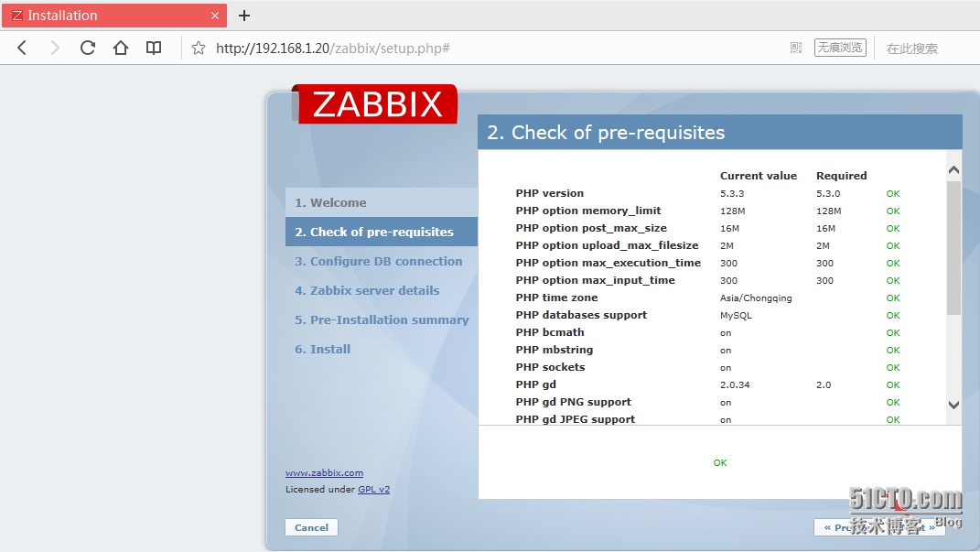The width and height of the screenshot is (980, 552).
Task: Click the QR code icon in address bar
Action: pos(796,48)
